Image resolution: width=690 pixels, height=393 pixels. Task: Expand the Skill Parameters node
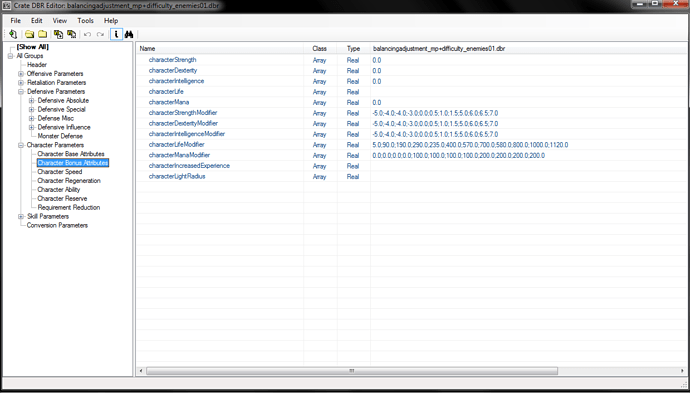tap(21, 217)
